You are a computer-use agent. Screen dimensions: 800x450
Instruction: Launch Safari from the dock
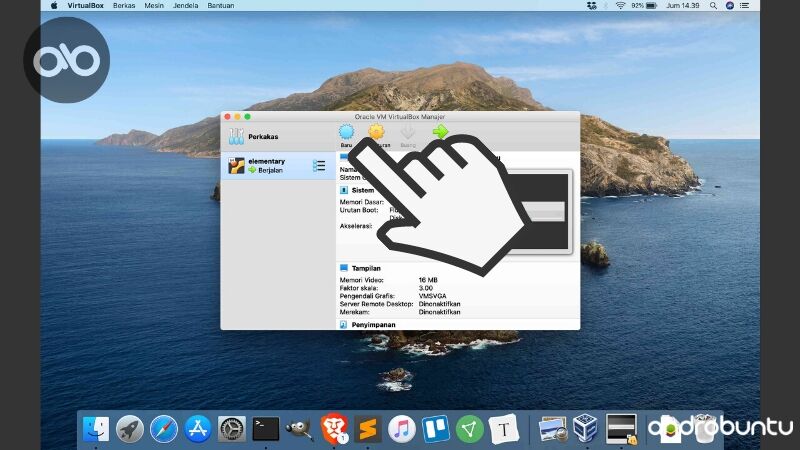164,429
